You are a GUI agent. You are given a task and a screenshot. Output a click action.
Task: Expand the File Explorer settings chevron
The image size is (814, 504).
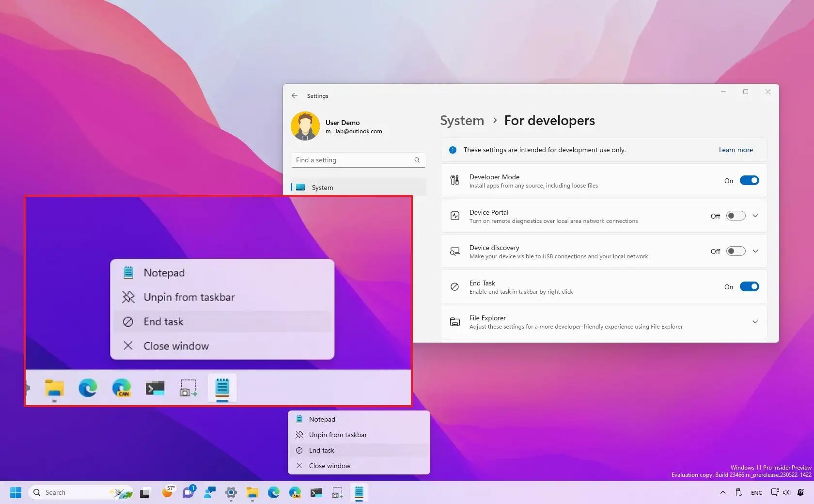pyautogui.click(x=755, y=322)
